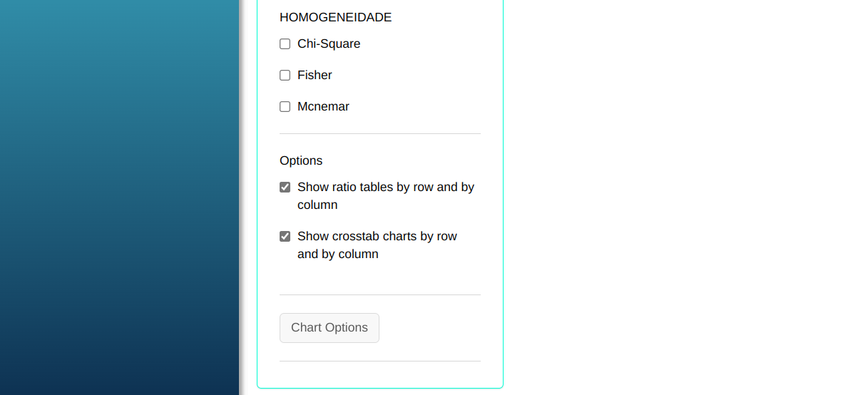The height and width of the screenshot is (395, 868).
Task: Click the "Show ratio tables by row" label
Action: (385, 188)
